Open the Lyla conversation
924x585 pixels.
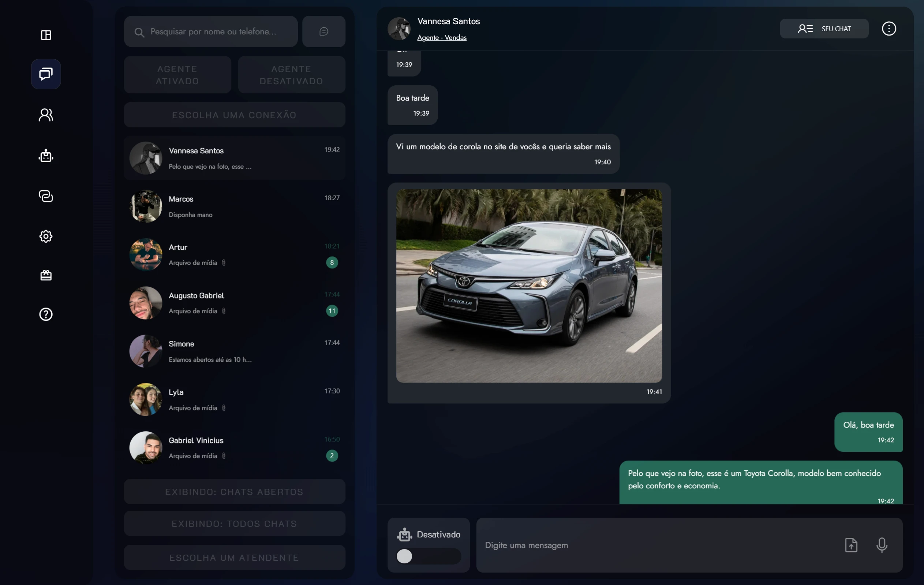coord(235,399)
